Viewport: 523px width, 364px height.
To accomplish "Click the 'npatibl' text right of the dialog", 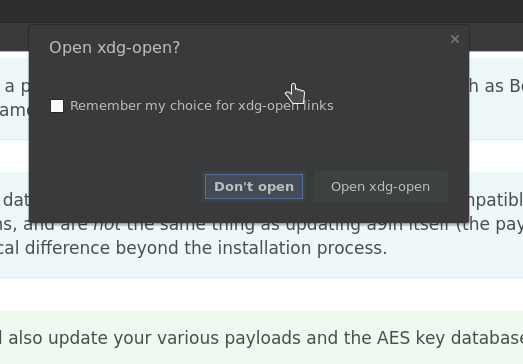I will point(496,200).
